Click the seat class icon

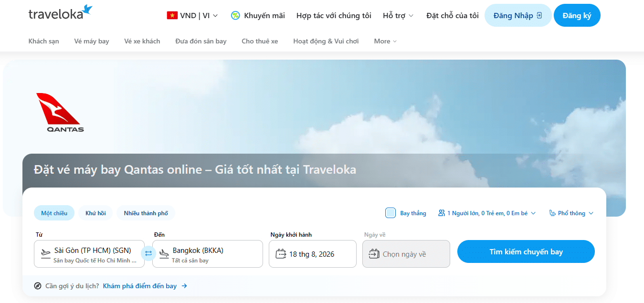coord(552,213)
